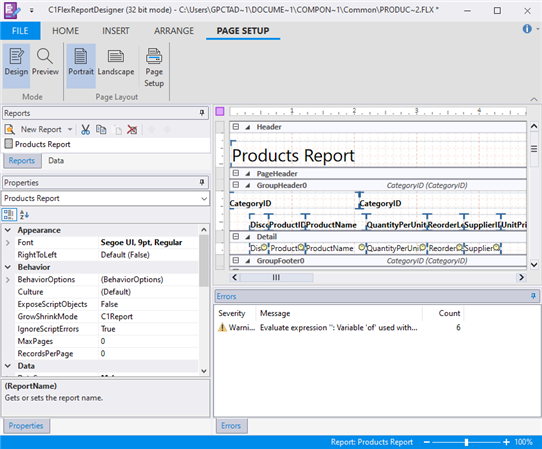This screenshot has height=449, width=542.
Task: Pin the Errors panel
Action: 533,296
